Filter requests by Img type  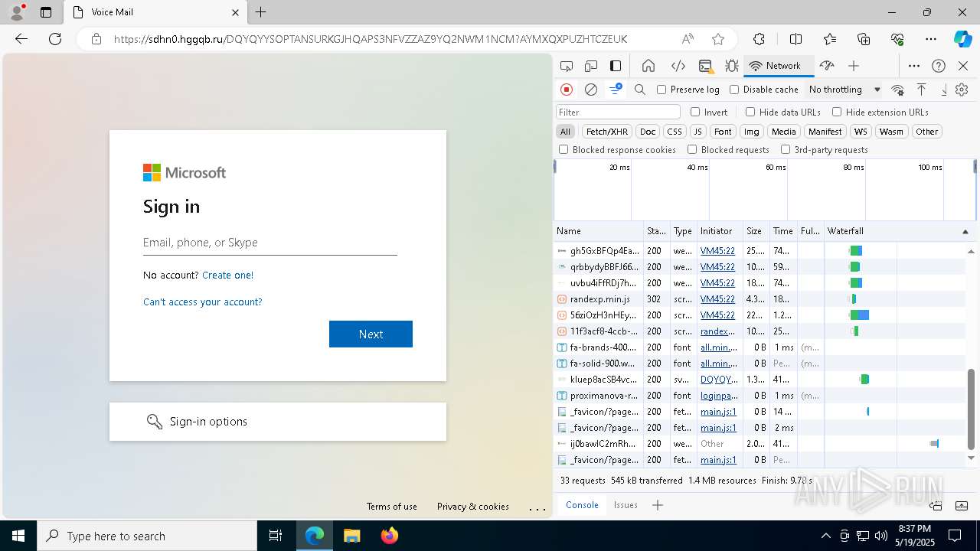[x=752, y=132]
